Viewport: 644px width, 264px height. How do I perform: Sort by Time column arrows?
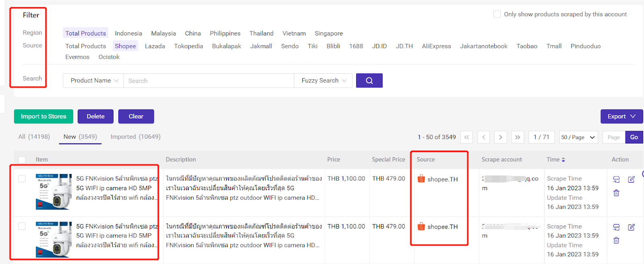[x=563, y=160]
